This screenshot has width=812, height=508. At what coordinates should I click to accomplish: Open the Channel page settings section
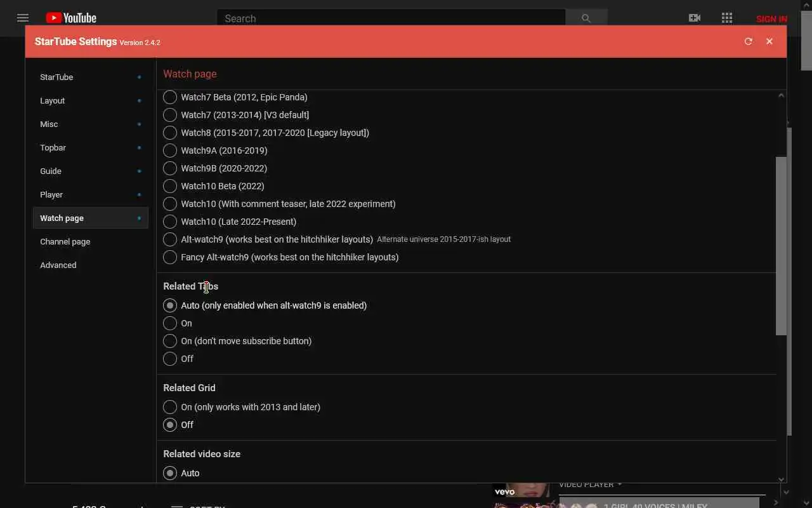(x=90, y=241)
